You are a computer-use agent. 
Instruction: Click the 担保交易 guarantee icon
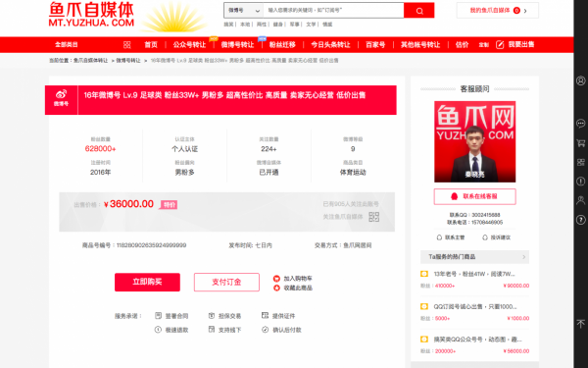212,315
